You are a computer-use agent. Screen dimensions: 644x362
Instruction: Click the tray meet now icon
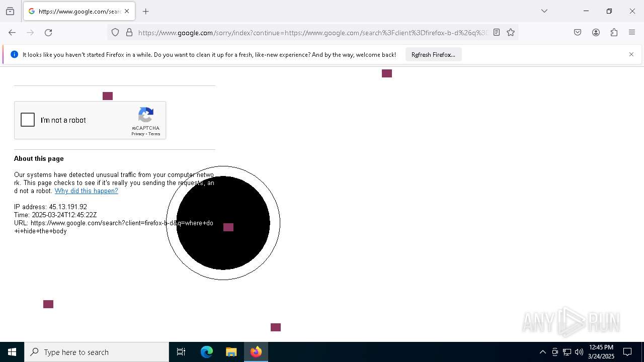point(555,352)
